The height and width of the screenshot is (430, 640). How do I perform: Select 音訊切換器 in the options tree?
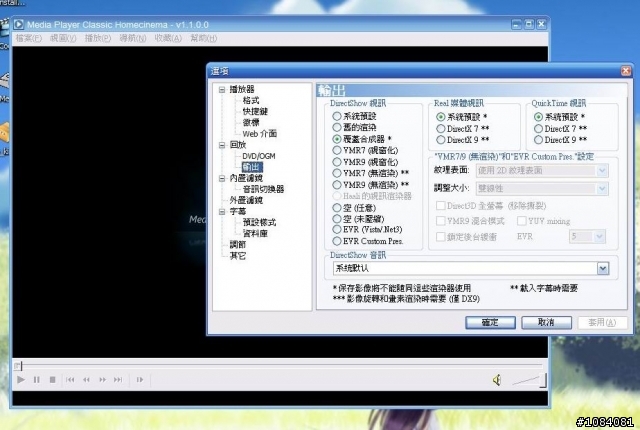263,189
